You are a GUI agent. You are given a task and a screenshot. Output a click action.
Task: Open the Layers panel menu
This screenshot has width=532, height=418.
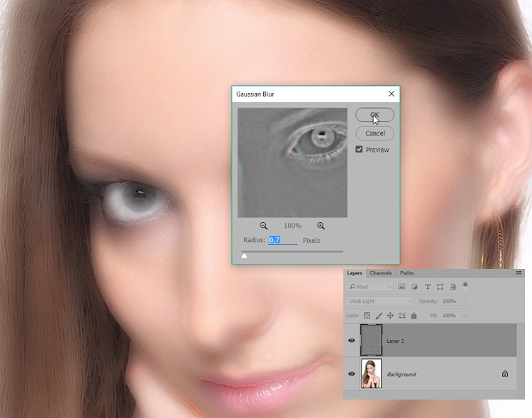click(519, 273)
